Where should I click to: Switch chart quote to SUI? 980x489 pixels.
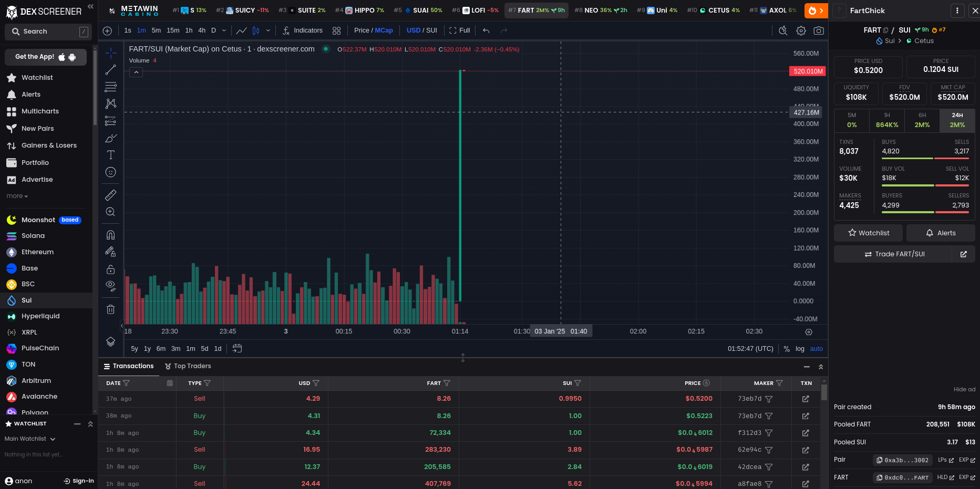pyautogui.click(x=431, y=30)
